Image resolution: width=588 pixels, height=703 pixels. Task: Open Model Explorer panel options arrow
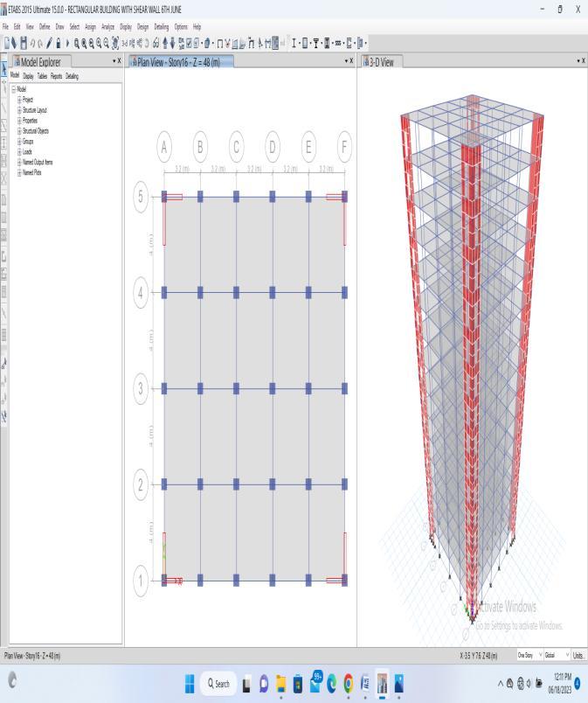[x=114, y=61]
